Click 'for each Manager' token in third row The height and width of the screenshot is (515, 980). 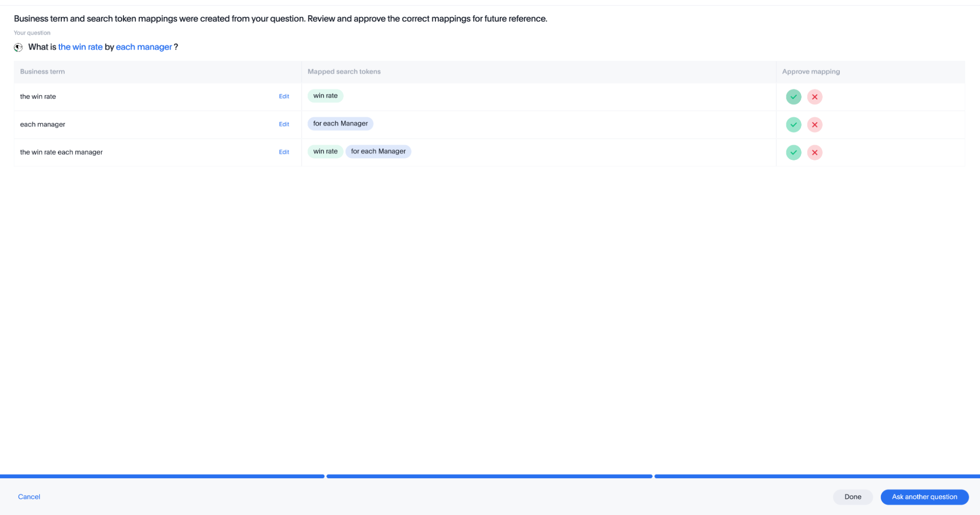(x=378, y=152)
